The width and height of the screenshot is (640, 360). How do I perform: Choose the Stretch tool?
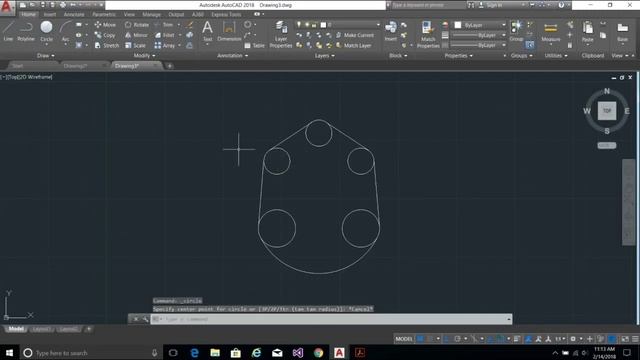pyautogui.click(x=106, y=45)
